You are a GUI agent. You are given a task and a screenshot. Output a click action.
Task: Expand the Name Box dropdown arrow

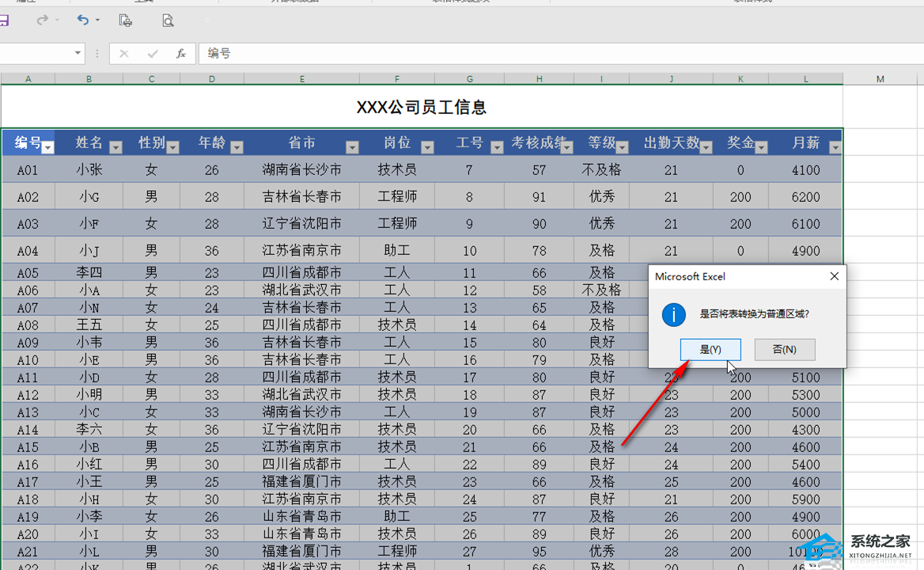coord(78,54)
